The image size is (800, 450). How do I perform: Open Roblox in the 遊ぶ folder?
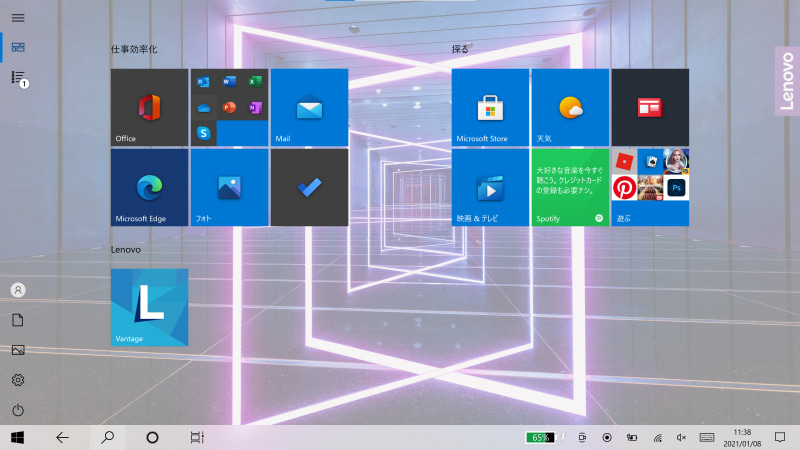coord(624,162)
